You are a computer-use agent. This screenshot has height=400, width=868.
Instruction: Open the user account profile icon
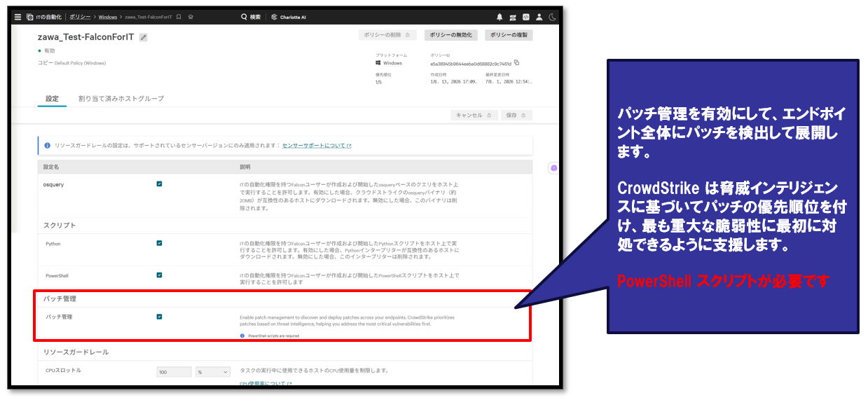coord(539,17)
